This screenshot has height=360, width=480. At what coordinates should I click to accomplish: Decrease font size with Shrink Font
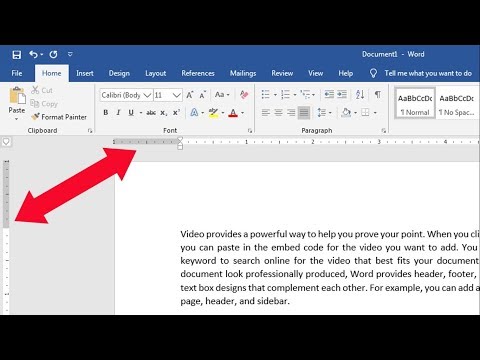point(203,95)
